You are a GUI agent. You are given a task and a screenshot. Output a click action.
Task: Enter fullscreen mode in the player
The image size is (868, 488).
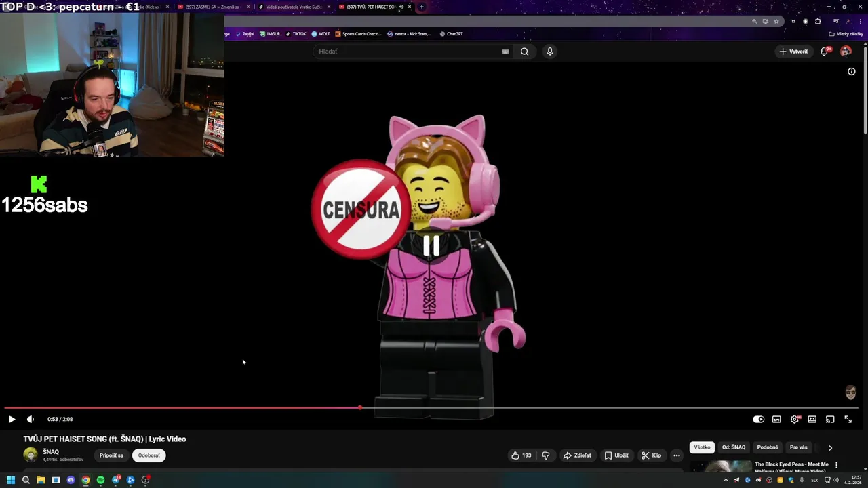[848, 419]
